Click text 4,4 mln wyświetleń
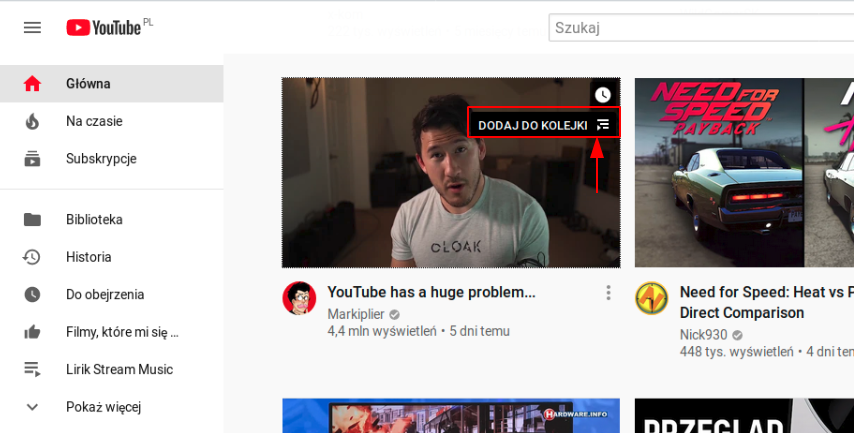 point(382,331)
